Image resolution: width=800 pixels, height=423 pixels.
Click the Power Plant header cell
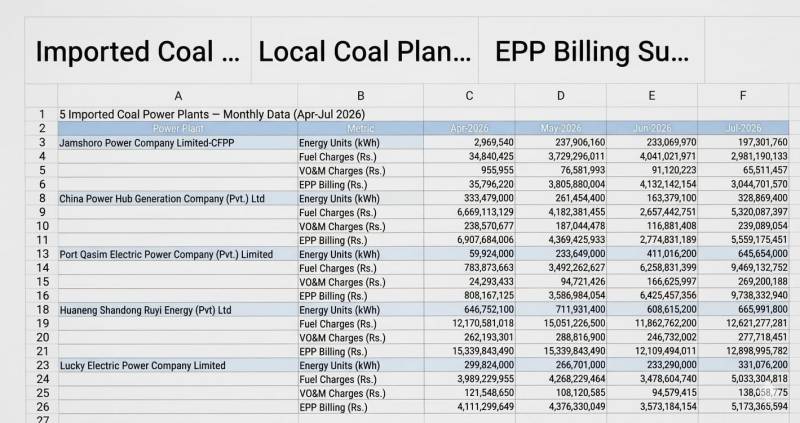(x=178, y=129)
